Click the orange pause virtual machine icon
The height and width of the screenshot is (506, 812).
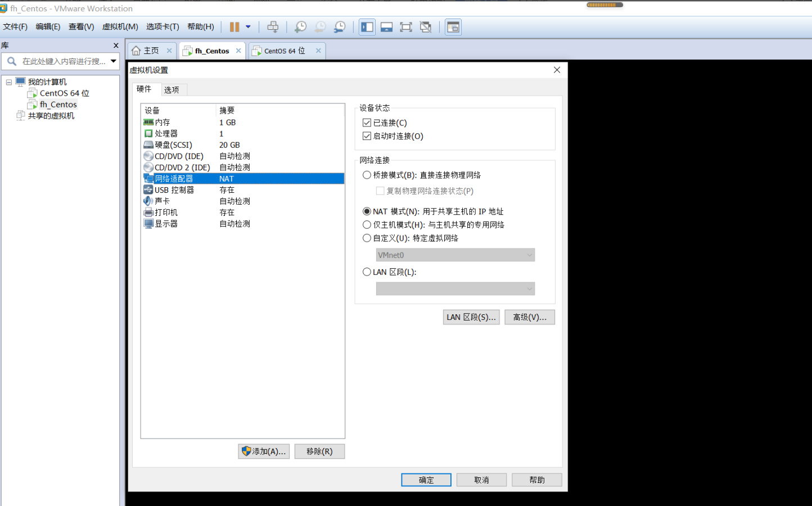point(234,27)
